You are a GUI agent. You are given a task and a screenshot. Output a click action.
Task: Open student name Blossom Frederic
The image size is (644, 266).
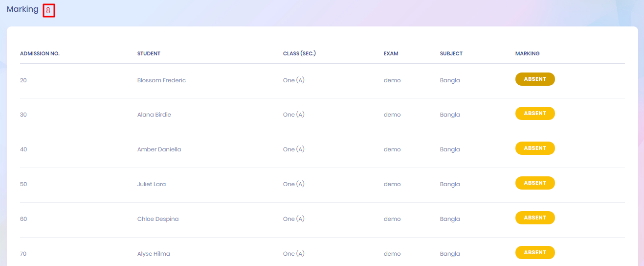click(x=161, y=80)
